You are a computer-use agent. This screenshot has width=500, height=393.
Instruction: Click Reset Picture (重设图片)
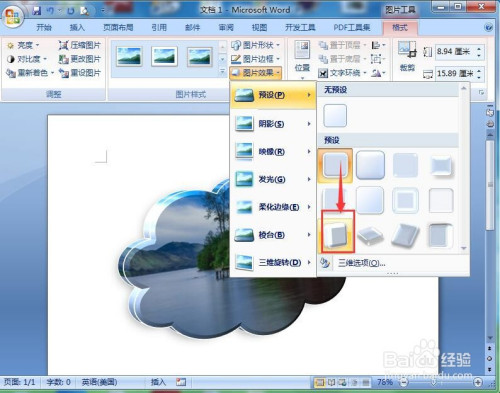(79, 73)
